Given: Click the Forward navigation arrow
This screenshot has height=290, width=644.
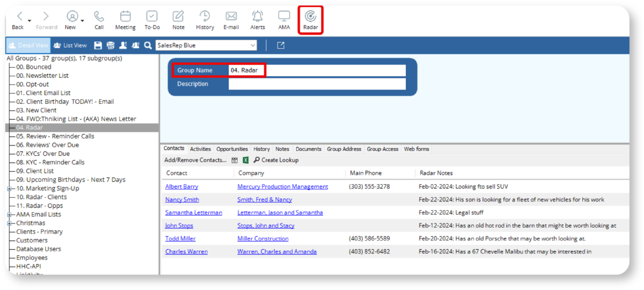Looking at the screenshot, I should tap(46, 17).
